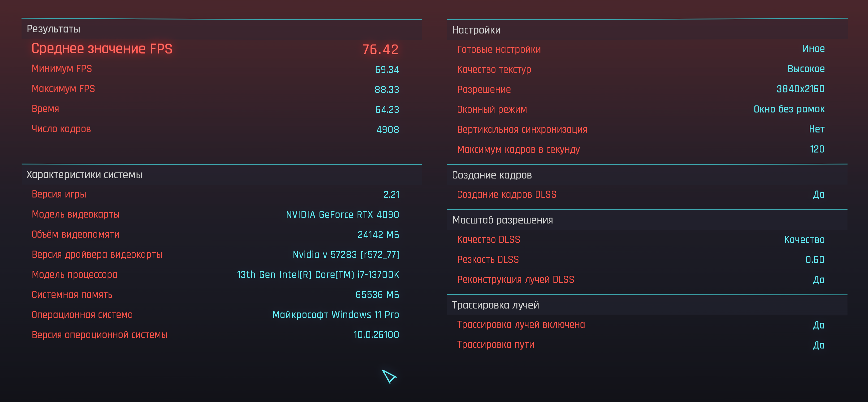The width and height of the screenshot is (868, 402).
Task: Open Оконный режим value Окно без рамок
Action: tap(789, 109)
